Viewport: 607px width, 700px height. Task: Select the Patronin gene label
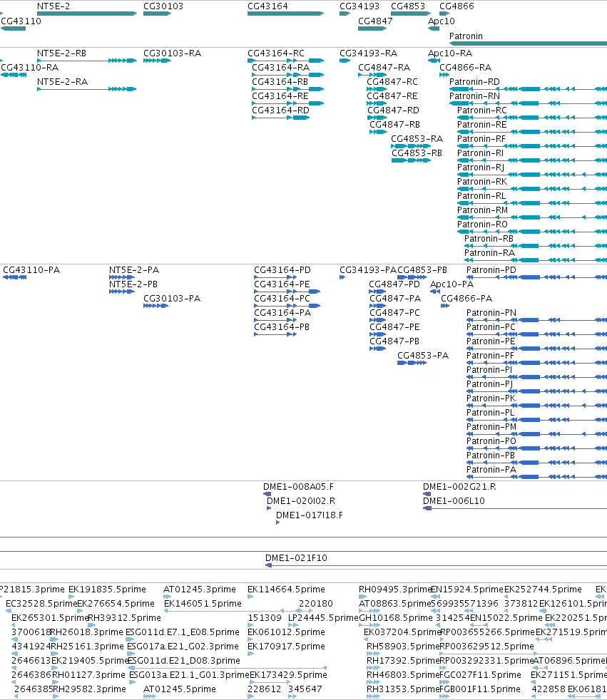[466, 36]
